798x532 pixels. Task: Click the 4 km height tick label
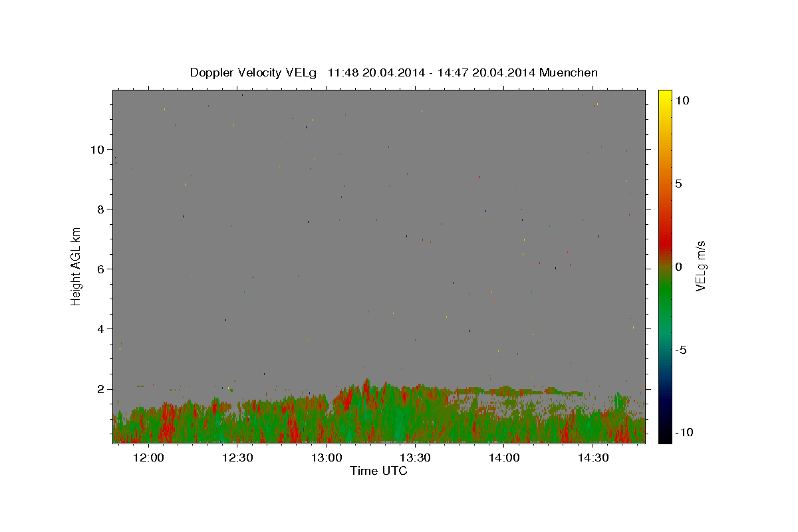(x=100, y=329)
